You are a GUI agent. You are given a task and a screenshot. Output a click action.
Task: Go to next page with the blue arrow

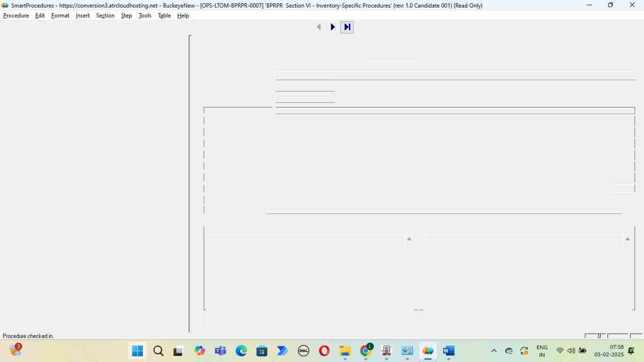[333, 27]
